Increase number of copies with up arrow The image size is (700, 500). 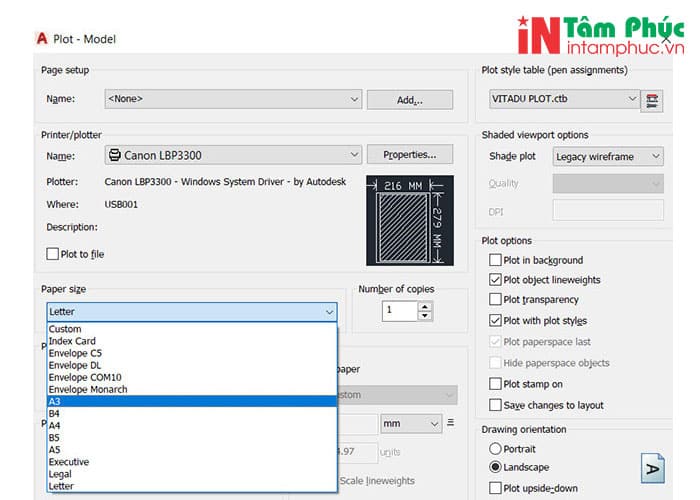click(425, 306)
